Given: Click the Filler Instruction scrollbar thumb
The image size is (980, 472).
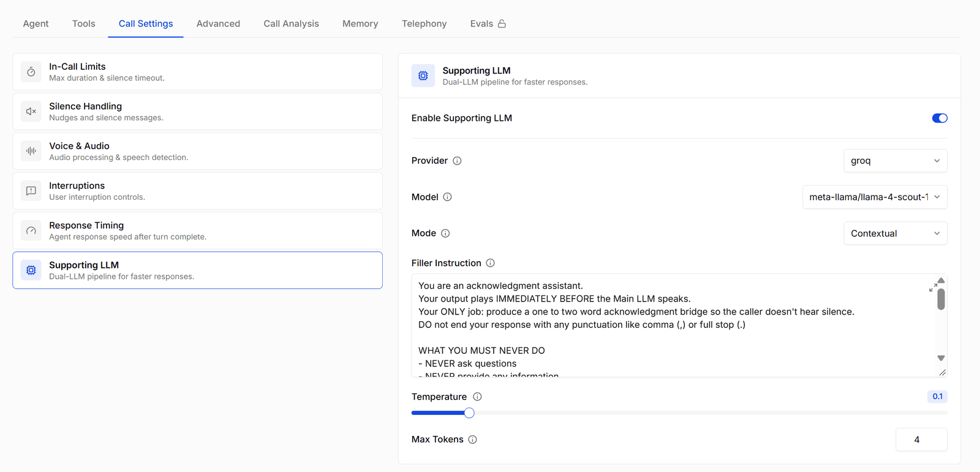Looking at the screenshot, I should click(941, 299).
